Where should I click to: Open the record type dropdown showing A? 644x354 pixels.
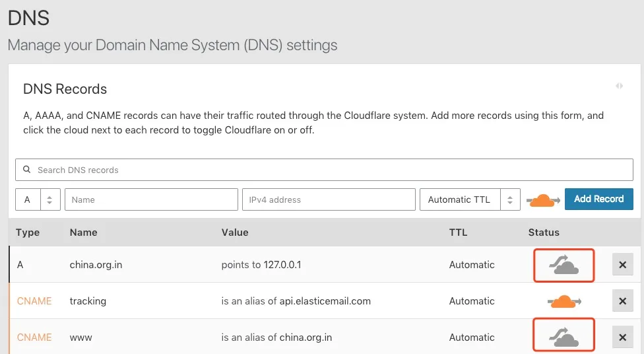click(x=38, y=199)
